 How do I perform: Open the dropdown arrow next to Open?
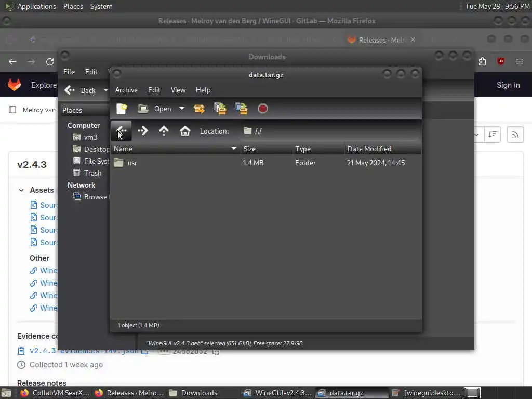pyautogui.click(x=182, y=109)
